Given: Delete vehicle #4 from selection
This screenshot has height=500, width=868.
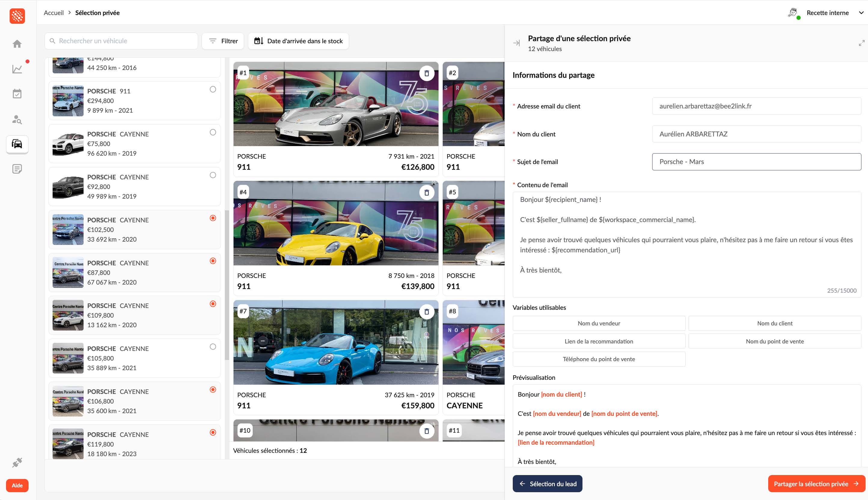Looking at the screenshot, I should [426, 192].
